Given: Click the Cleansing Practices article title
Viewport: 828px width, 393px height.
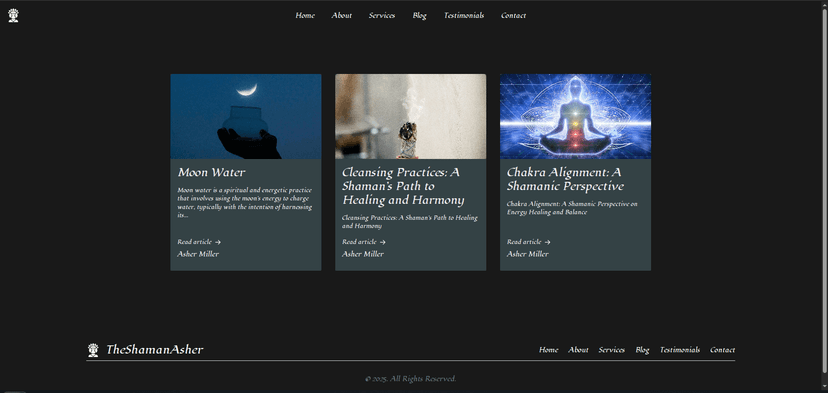Looking at the screenshot, I should 403,186.
